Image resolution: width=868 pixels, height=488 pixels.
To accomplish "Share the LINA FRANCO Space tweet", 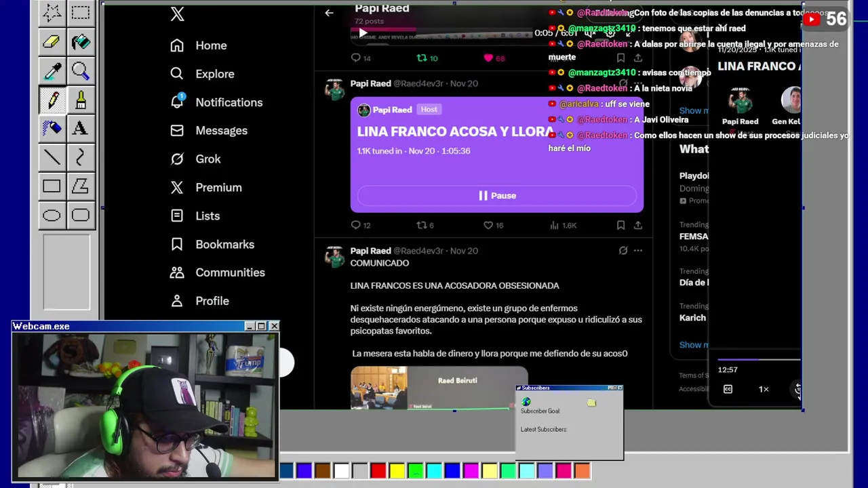I will coord(637,225).
